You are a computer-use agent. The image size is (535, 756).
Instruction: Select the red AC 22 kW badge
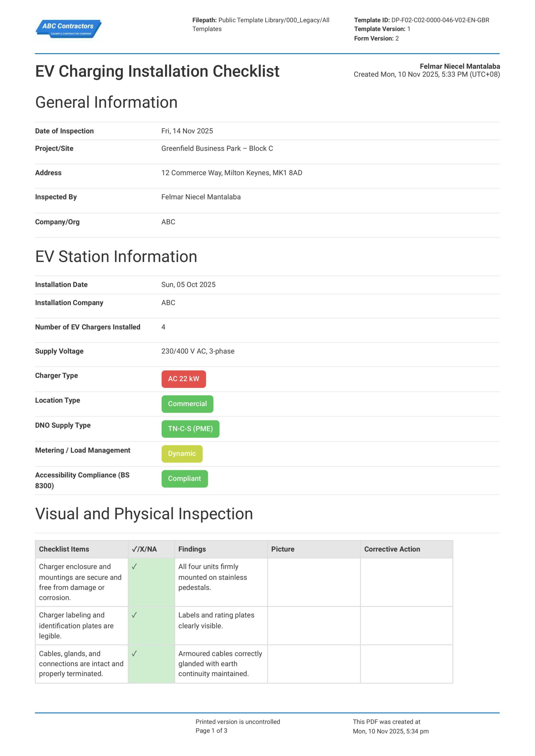(183, 379)
